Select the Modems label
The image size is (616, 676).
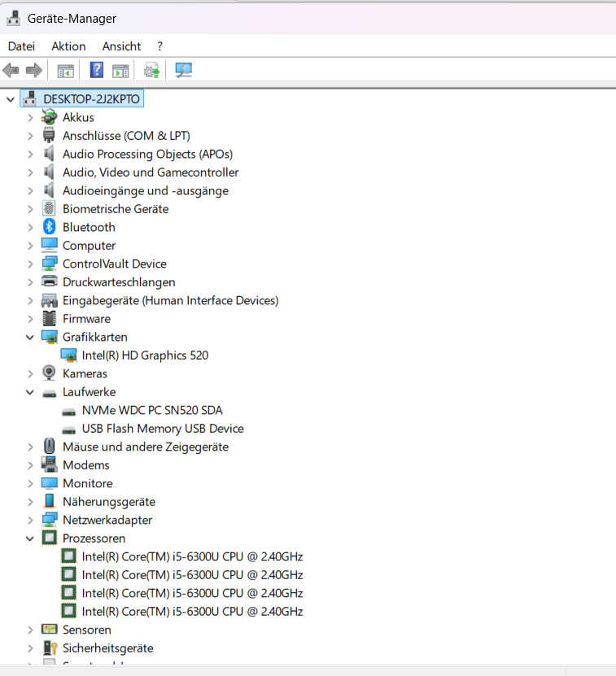coord(85,464)
